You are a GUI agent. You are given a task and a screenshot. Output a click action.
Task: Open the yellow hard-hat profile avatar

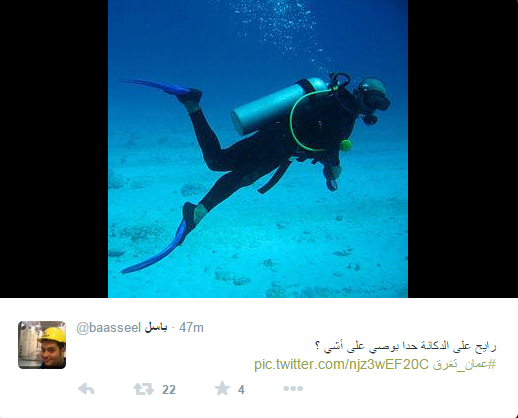click(42, 345)
